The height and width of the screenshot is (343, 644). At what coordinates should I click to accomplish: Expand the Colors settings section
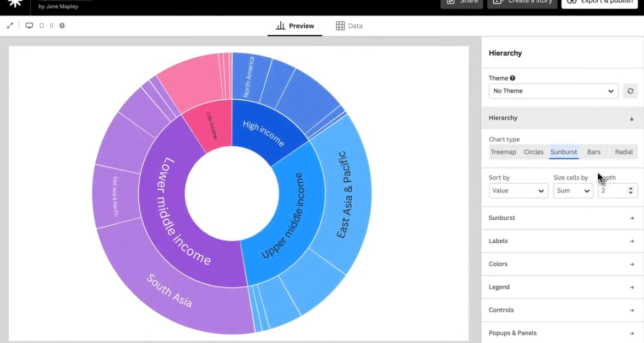562,264
